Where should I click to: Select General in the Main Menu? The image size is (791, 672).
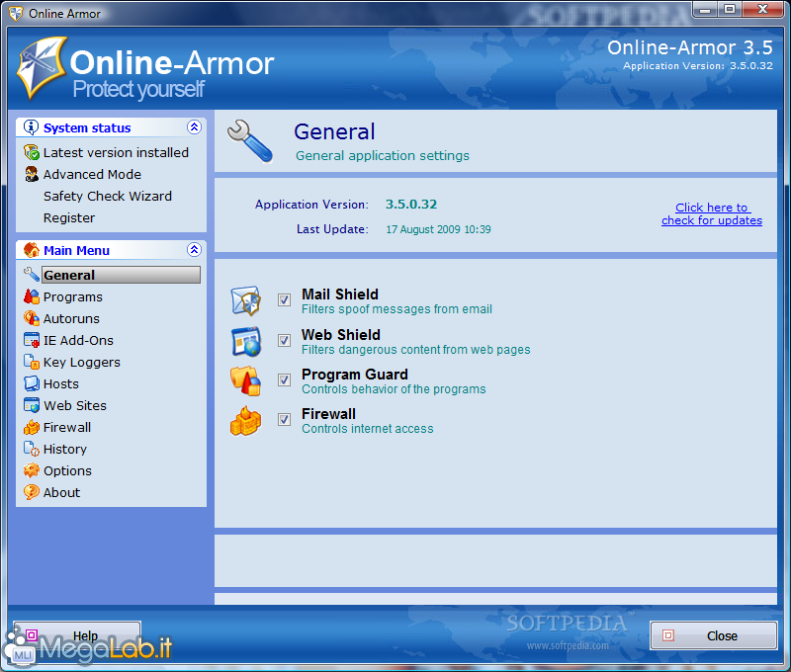tap(121, 275)
